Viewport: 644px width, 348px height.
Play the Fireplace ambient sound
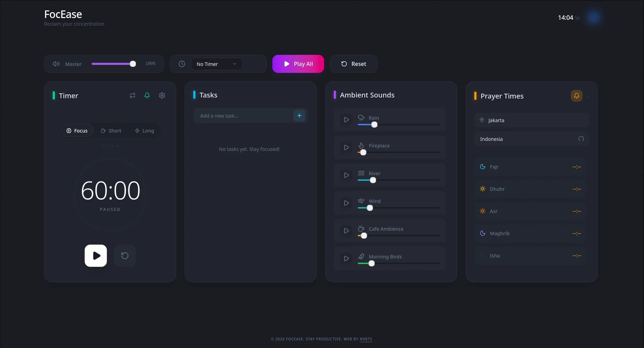[x=346, y=147]
